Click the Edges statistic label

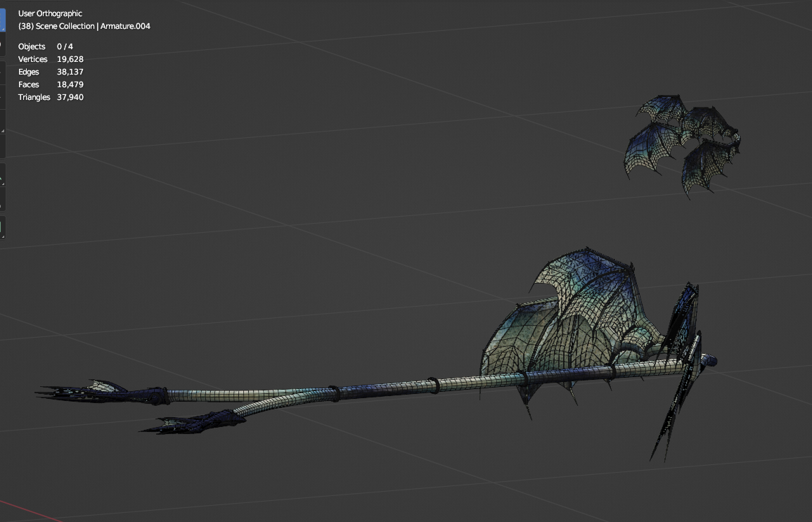(29, 72)
